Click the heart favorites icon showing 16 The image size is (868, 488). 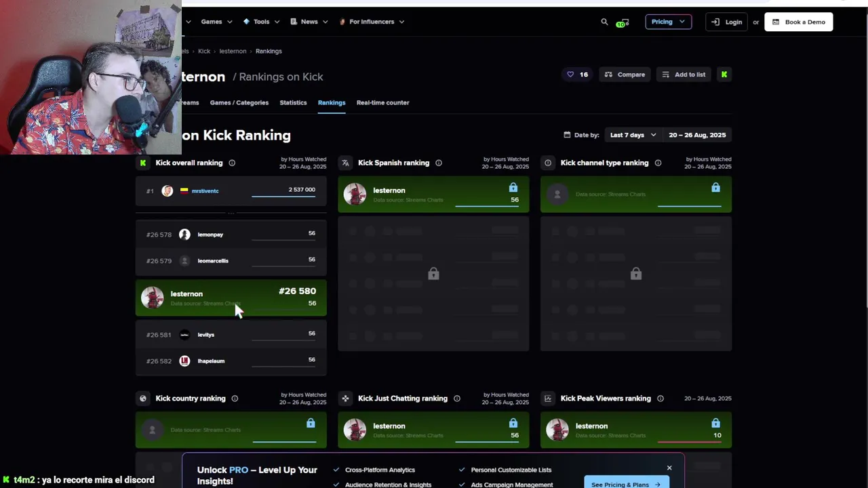point(570,75)
